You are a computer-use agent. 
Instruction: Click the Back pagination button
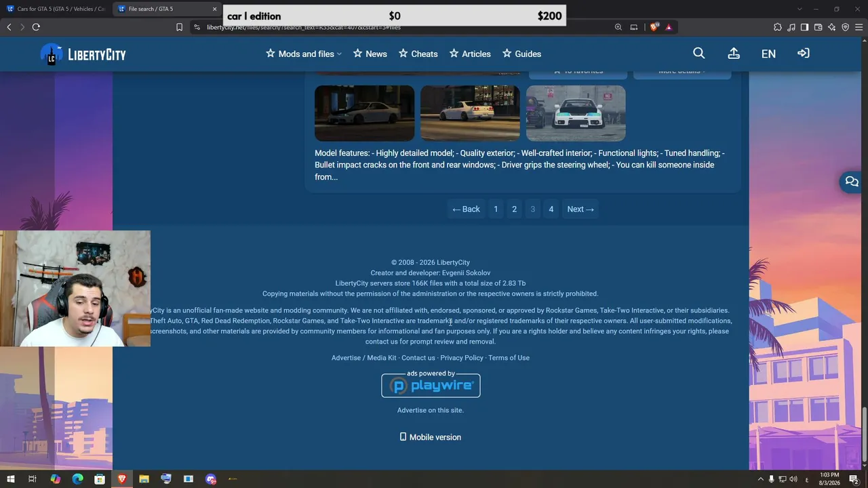pyautogui.click(x=466, y=209)
